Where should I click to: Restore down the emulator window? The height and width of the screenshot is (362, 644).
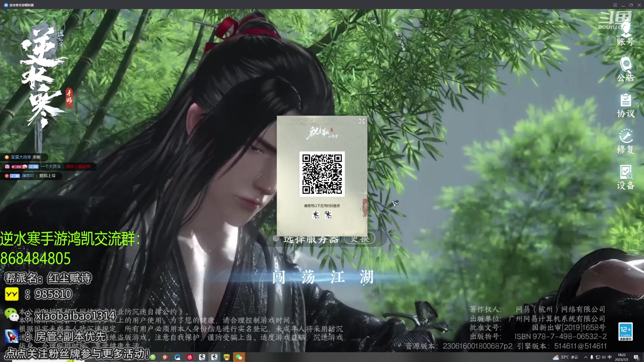[x=631, y=5]
